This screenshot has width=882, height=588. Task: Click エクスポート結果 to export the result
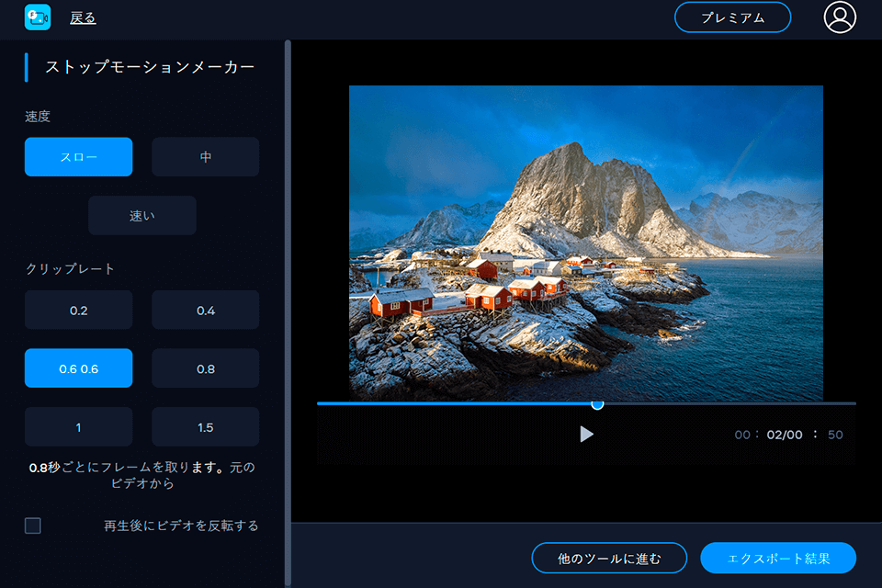click(779, 558)
